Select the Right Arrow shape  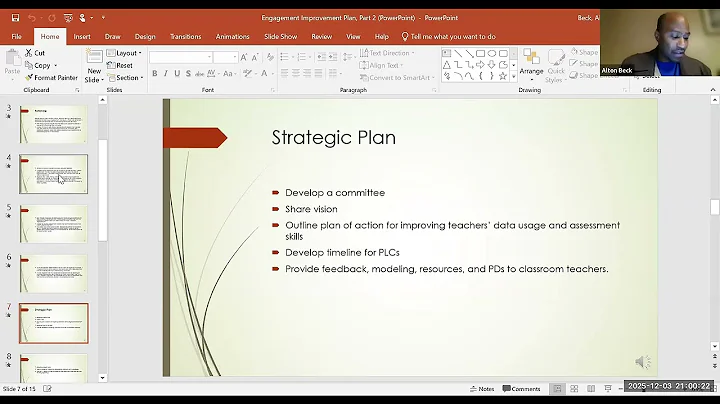tap(480, 65)
